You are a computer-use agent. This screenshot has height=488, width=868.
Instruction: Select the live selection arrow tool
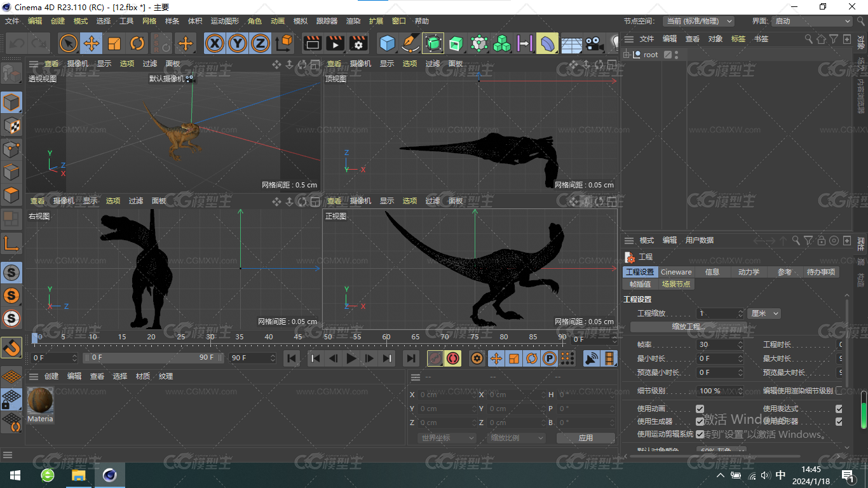point(69,43)
